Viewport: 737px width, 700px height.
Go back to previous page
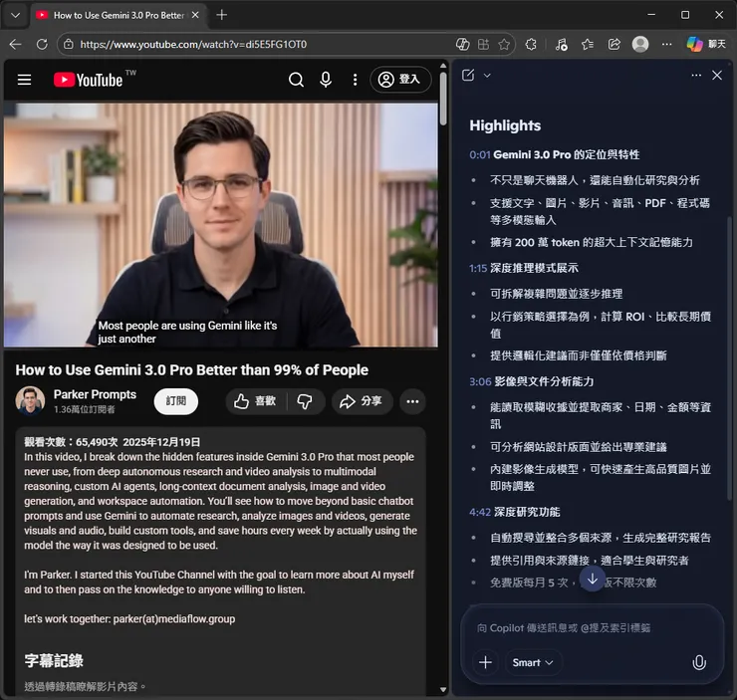coord(16,44)
